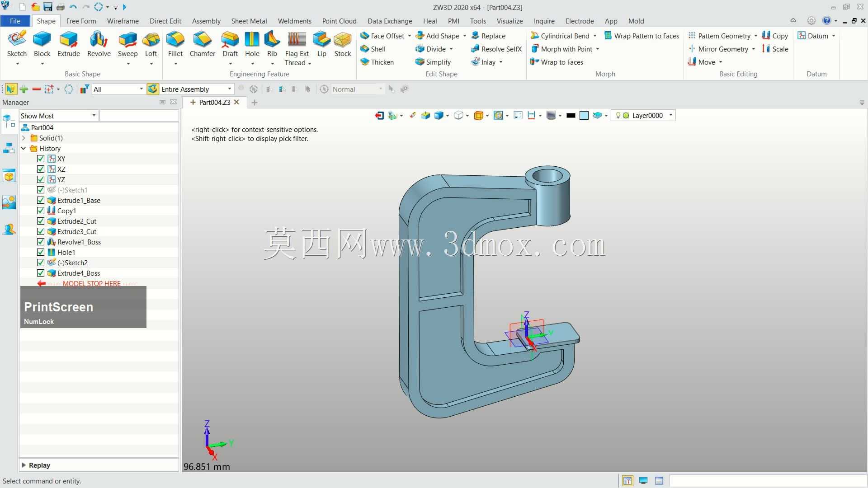Collapse the History folder

[24, 148]
